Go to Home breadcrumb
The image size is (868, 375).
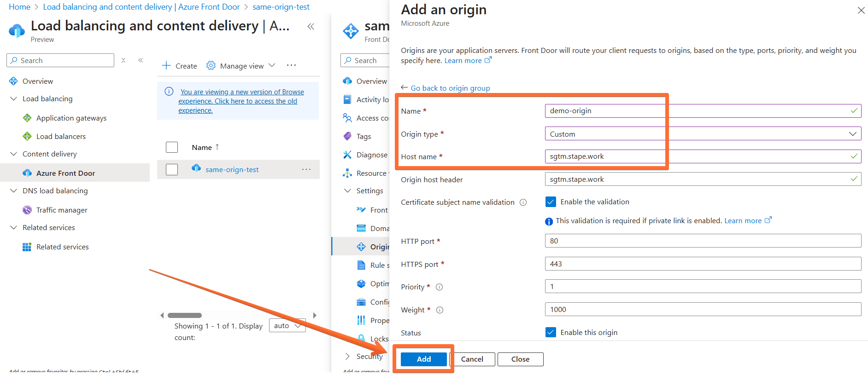coord(19,7)
